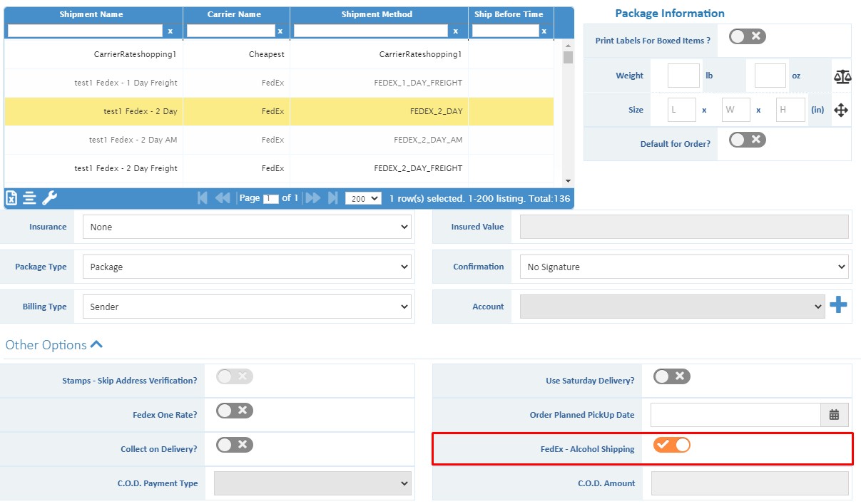
Task: Click the column list icon in grid footer
Action: pyautogui.click(x=30, y=198)
